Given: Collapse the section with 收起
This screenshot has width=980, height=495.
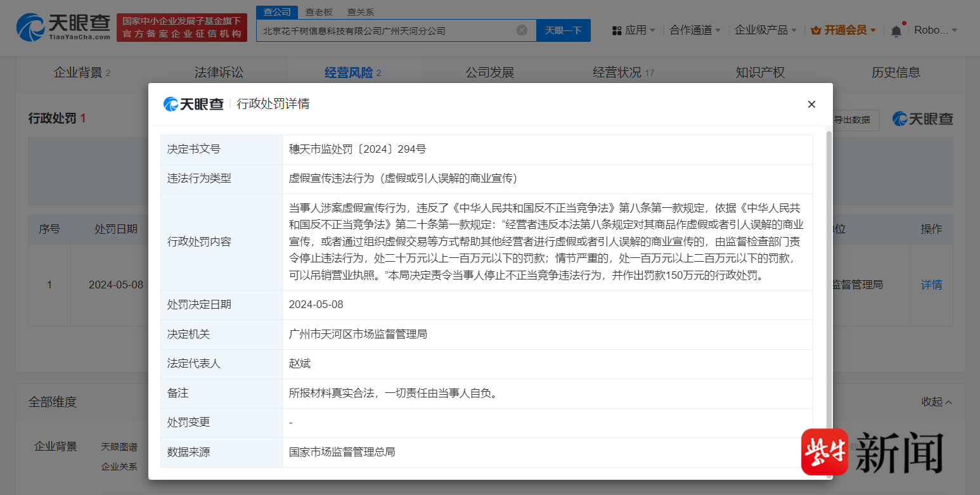Looking at the screenshot, I should tap(937, 402).
